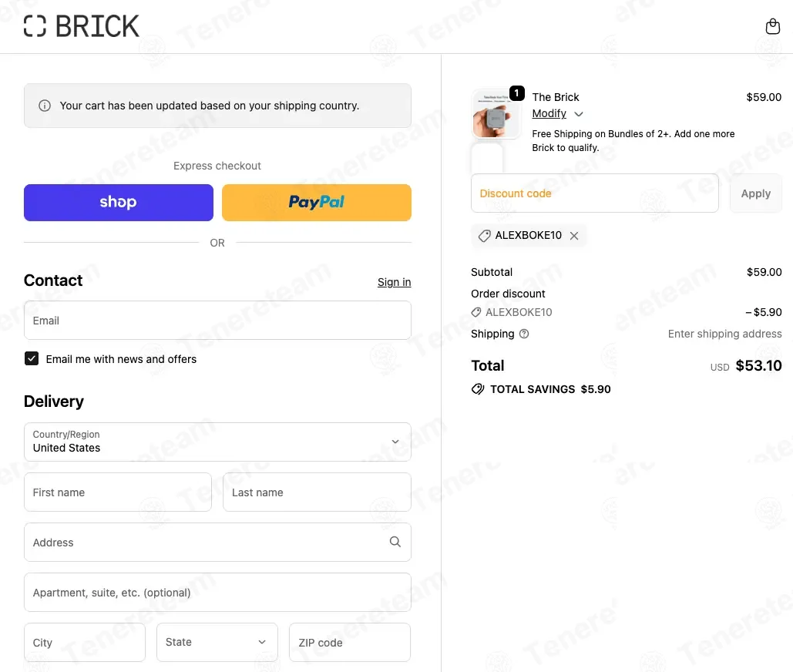793x672 pixels.
Task: Click the address search magnifier icon
Action: (x=395, y=542)
